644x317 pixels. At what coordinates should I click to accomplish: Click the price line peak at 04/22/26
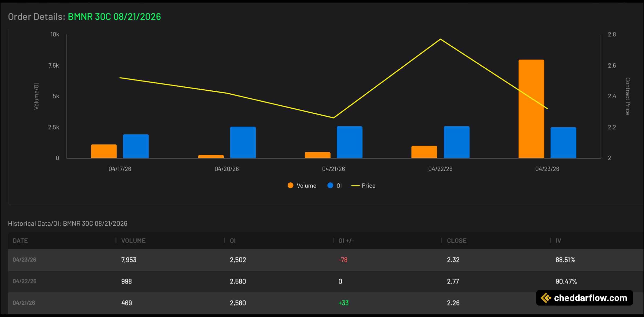(x=440, y=39)
